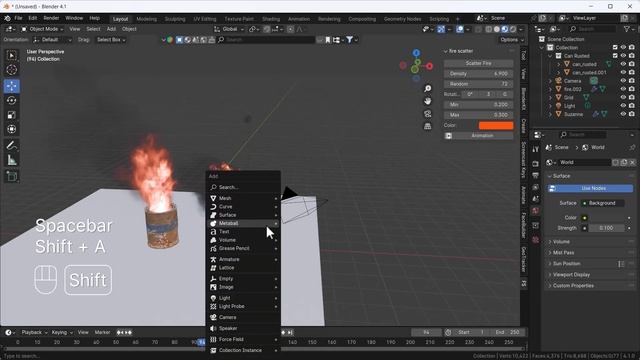
Task: Click the orange fire Color swatch
Action: (x=496, y=125)
